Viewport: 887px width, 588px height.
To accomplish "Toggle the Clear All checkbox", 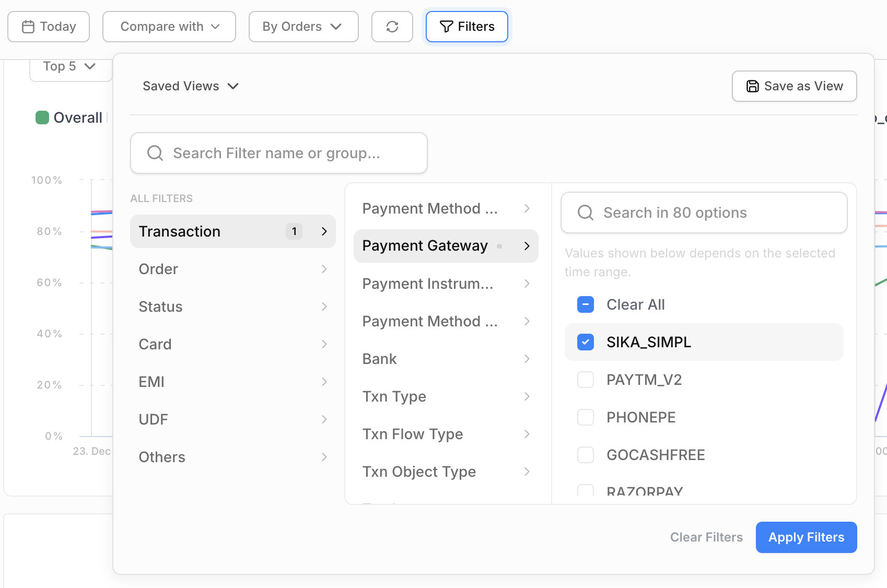I will (586, 304).
